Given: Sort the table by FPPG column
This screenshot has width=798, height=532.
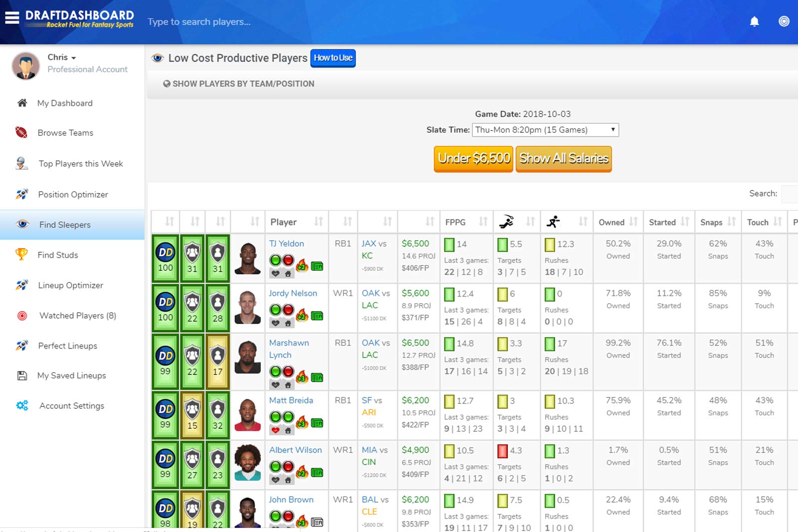Looking at the screenshot, I should click(466, 221).
